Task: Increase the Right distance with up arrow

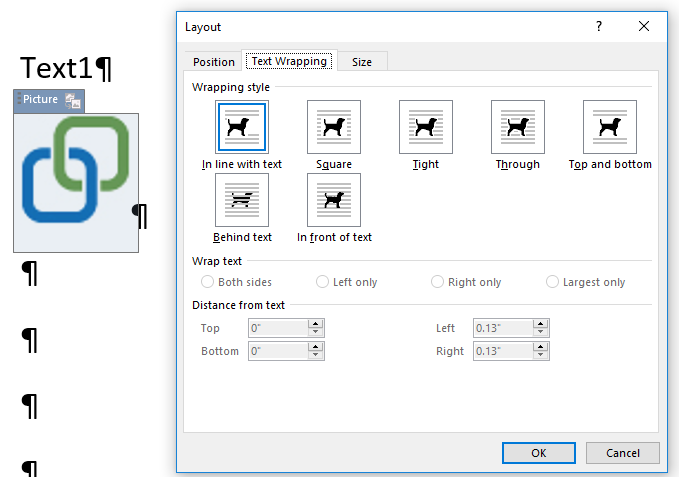Action: 540,347
